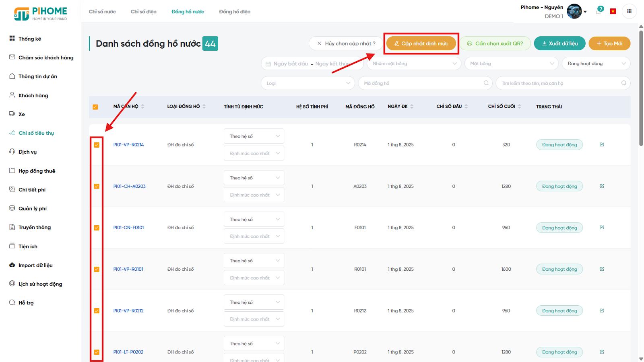Click the Xuất dữ liệu button
The width and height of the screenshot is (644, 362).
[x=559, y=43]
